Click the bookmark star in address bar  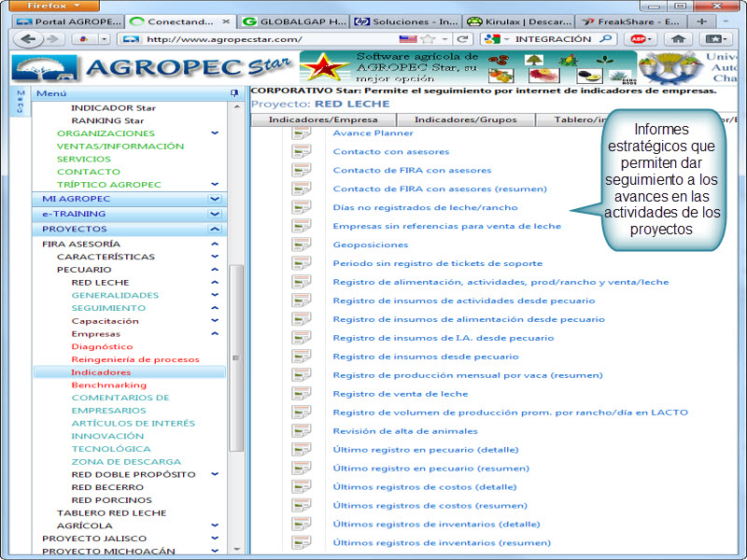(x=429, y=39)
